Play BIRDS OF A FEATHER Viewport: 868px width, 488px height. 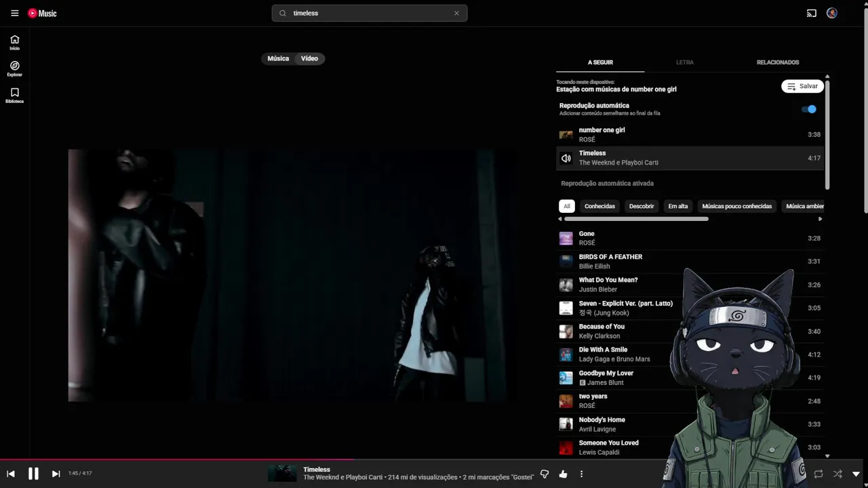coord(690,262)
